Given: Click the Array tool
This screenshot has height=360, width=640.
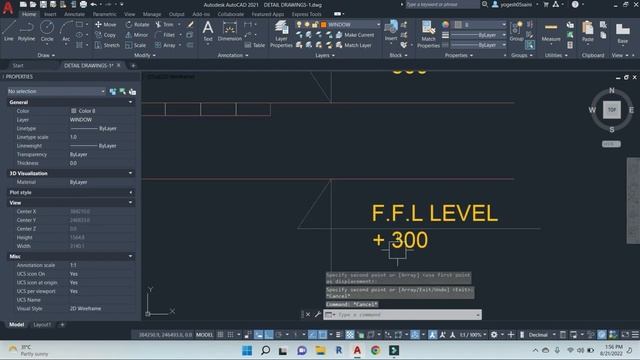Looking at the screenshot, I should pyautogui.click(x=165, y=45).
